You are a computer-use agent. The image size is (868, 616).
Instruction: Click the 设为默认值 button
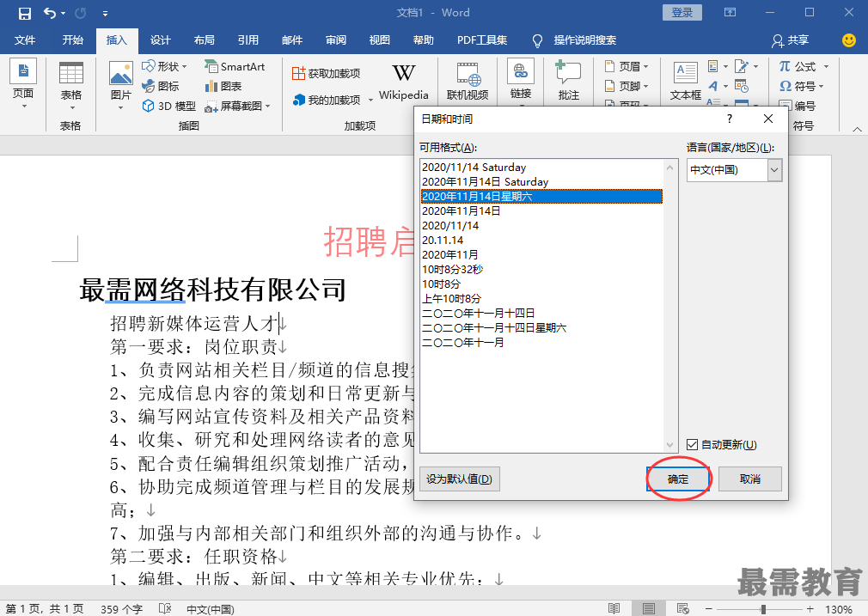(x=460, y=479)
